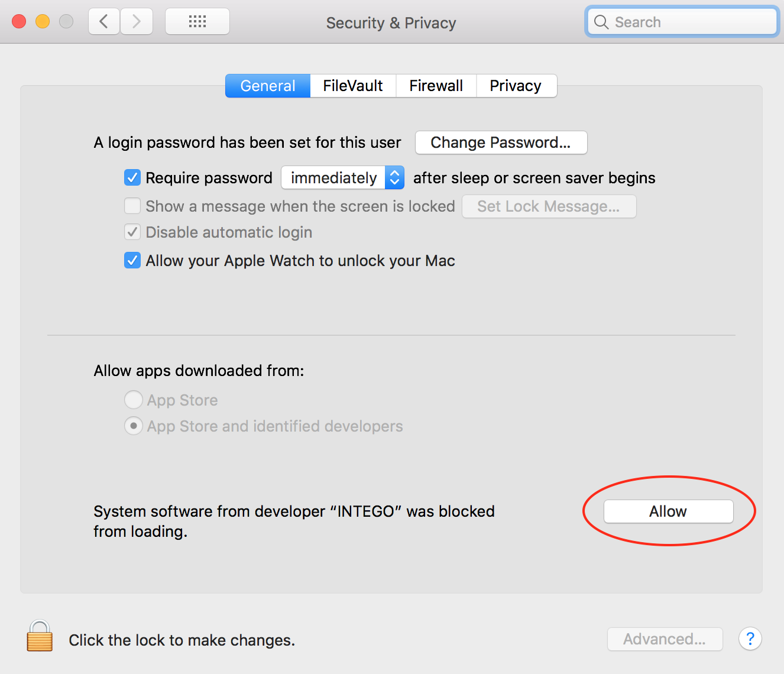
Task: Click the Change Password button
Action: click(x=501, y=142)
